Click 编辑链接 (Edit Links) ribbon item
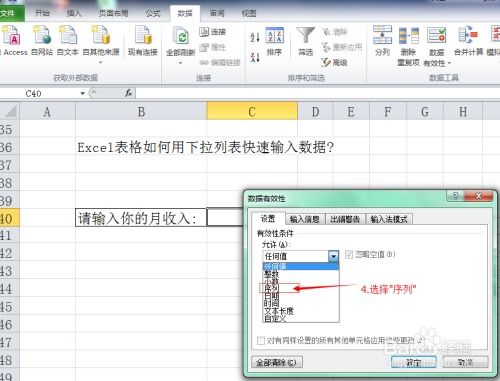 tap(220, 62)
